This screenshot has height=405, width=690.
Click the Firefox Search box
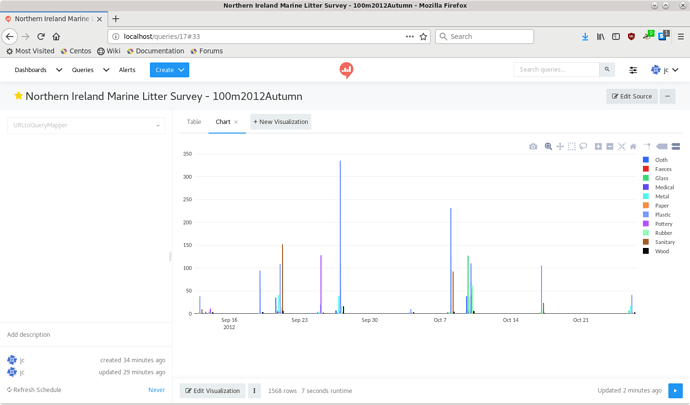(x=484, y=37)
